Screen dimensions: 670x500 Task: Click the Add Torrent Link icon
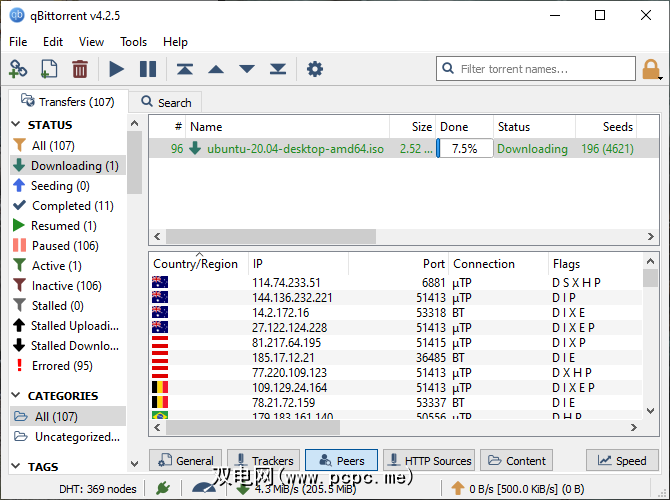[x=18, y=69]
